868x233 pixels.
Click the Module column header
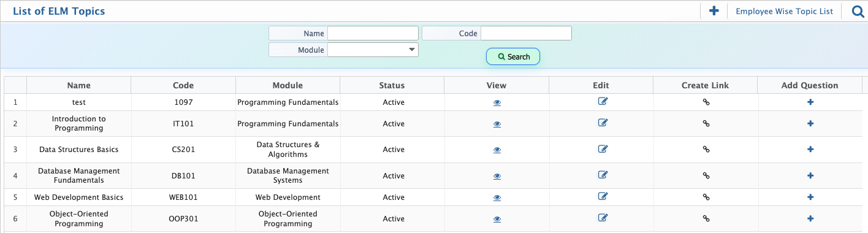pos(287,85)
